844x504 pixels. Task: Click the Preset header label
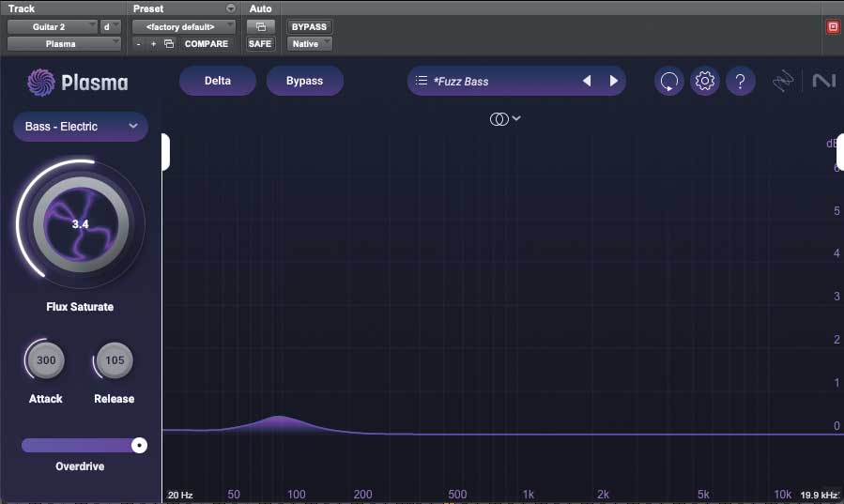tap(148, 8)
